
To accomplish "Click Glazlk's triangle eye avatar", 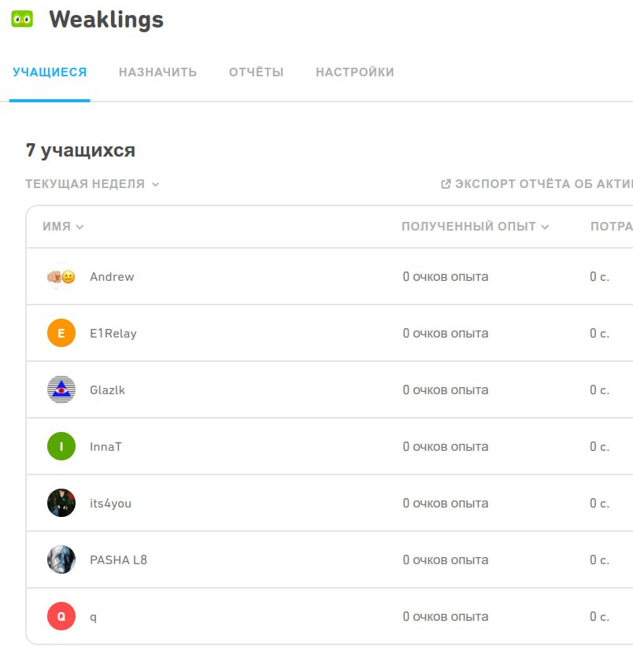I will point(61,390).
